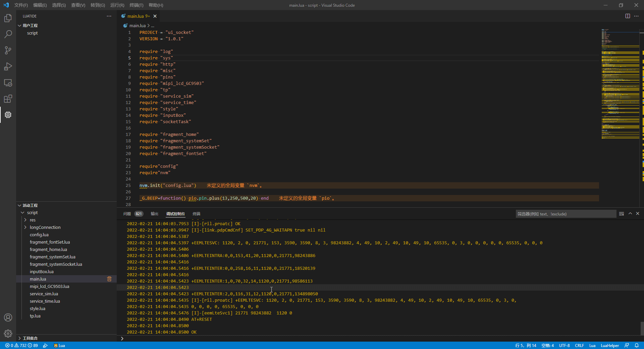Screen dimensions: 644x349
Task: Close the bottom panel
Action: click(x=638, y=213)
